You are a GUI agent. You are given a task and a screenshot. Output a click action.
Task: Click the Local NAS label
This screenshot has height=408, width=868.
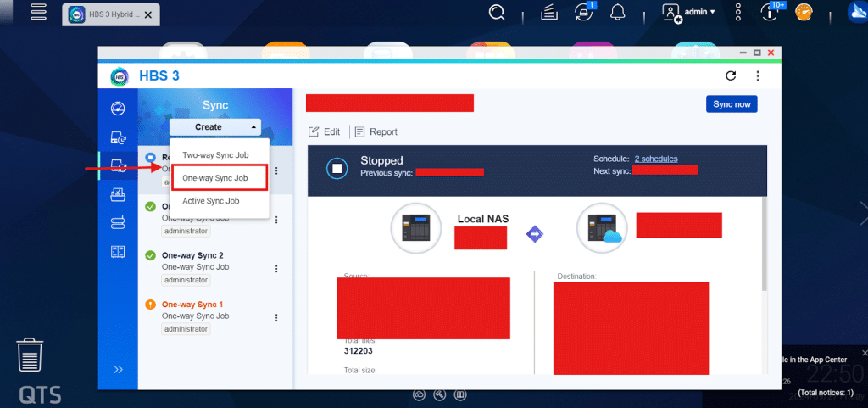(x=482, y=219)
